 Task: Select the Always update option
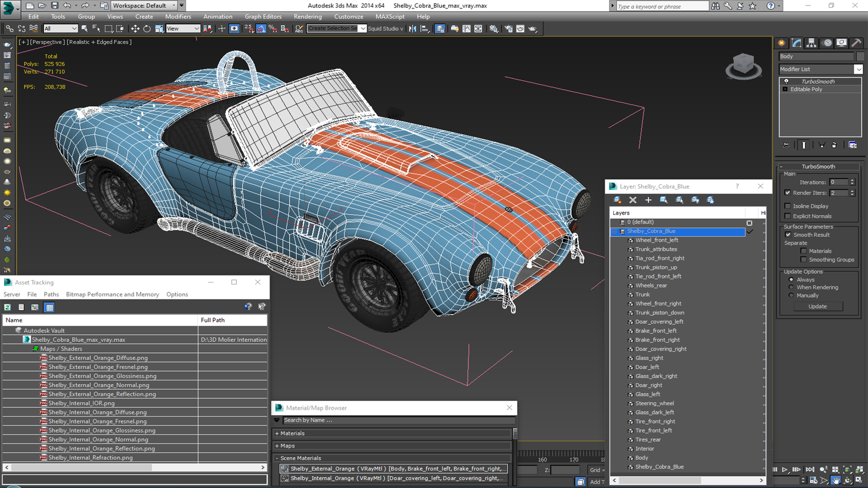791,280
